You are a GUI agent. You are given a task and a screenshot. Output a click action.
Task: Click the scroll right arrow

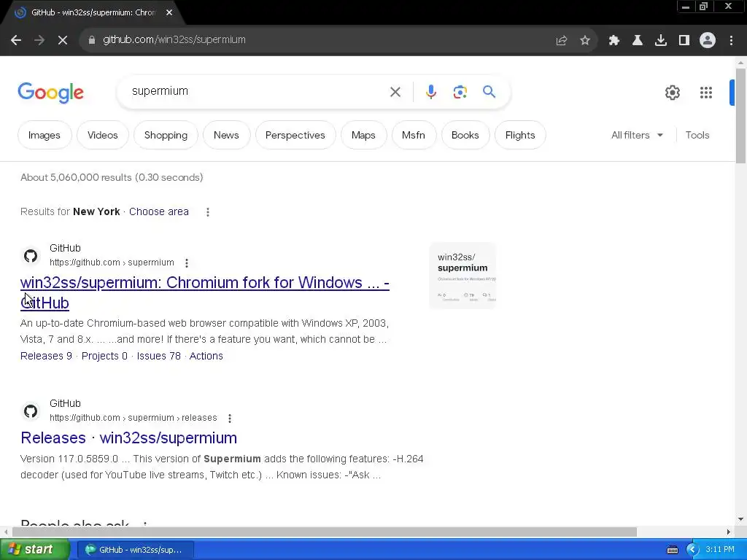pos(729,532)
